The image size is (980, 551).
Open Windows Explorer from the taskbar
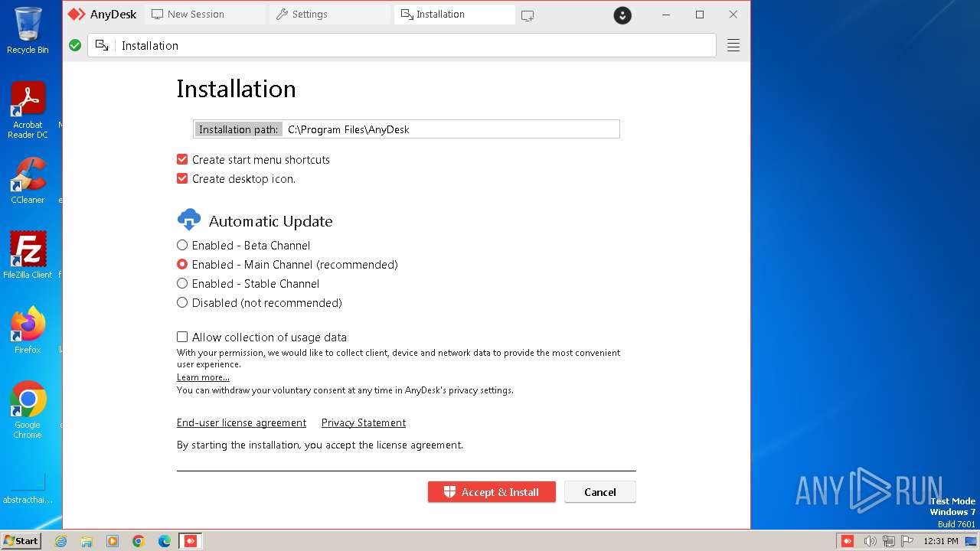click(87, 541)
